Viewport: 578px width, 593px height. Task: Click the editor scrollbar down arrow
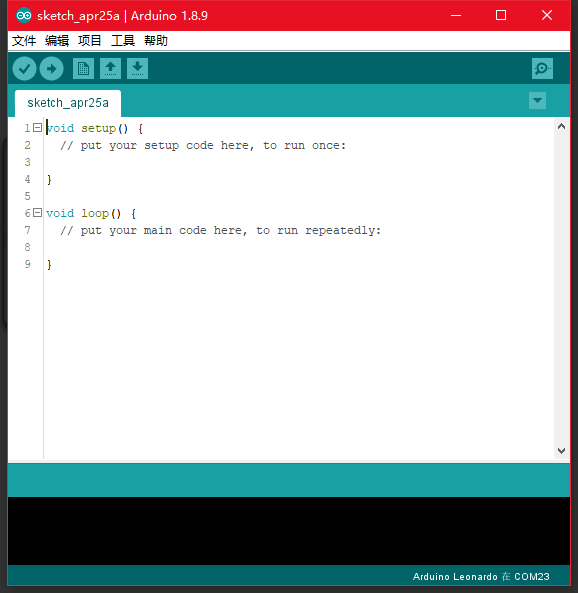pyautogui.click(x=561, y=450)
